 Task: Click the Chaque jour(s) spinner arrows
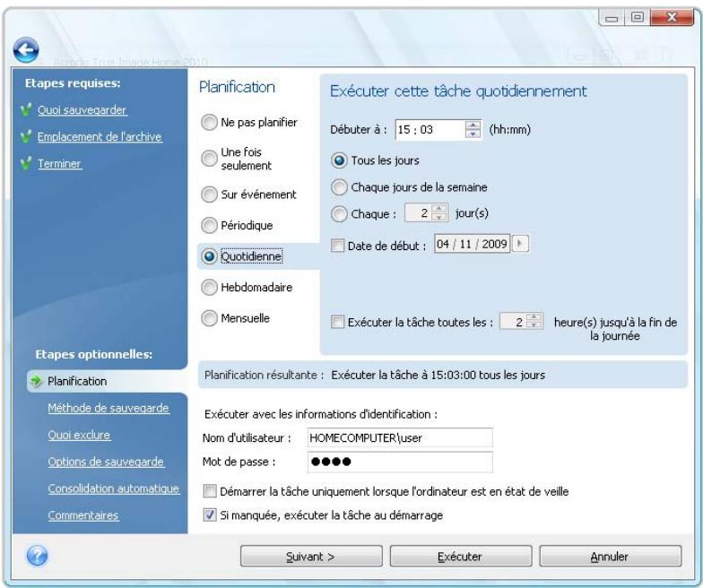coord(439,213)
